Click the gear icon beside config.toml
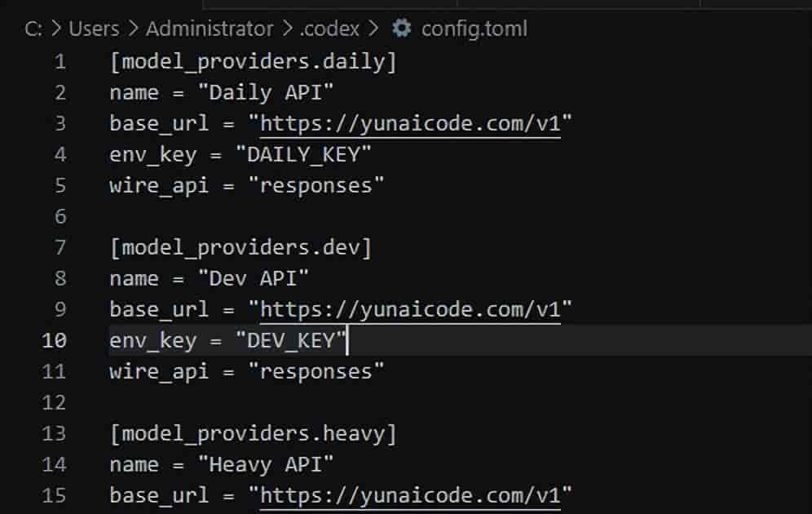812x514 pixels. coord(401,28)
